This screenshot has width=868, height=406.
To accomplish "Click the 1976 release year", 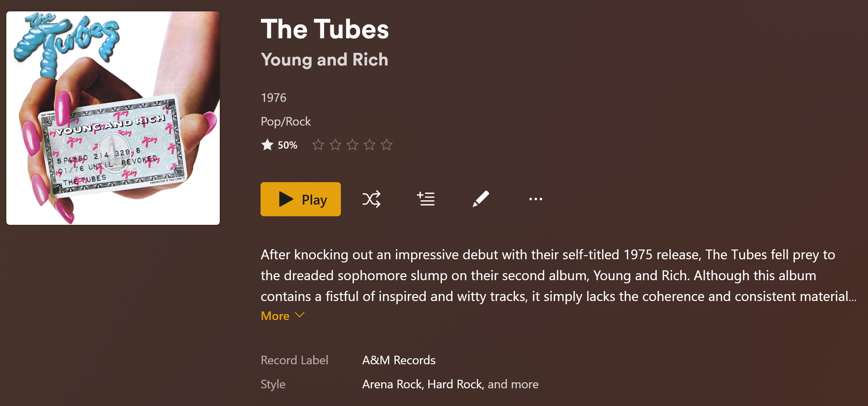I will point(273,98).
